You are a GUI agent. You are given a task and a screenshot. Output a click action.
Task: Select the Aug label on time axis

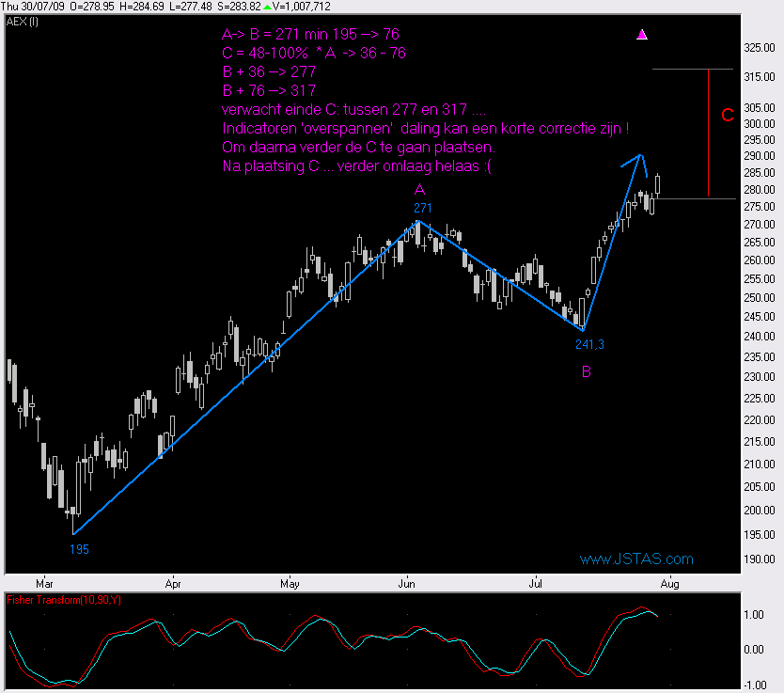coord(668,582)
